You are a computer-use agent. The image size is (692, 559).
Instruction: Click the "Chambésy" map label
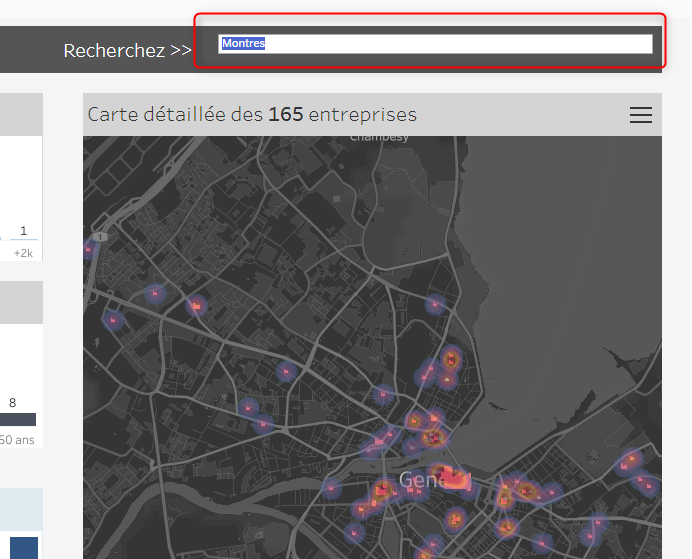point(379,138)
